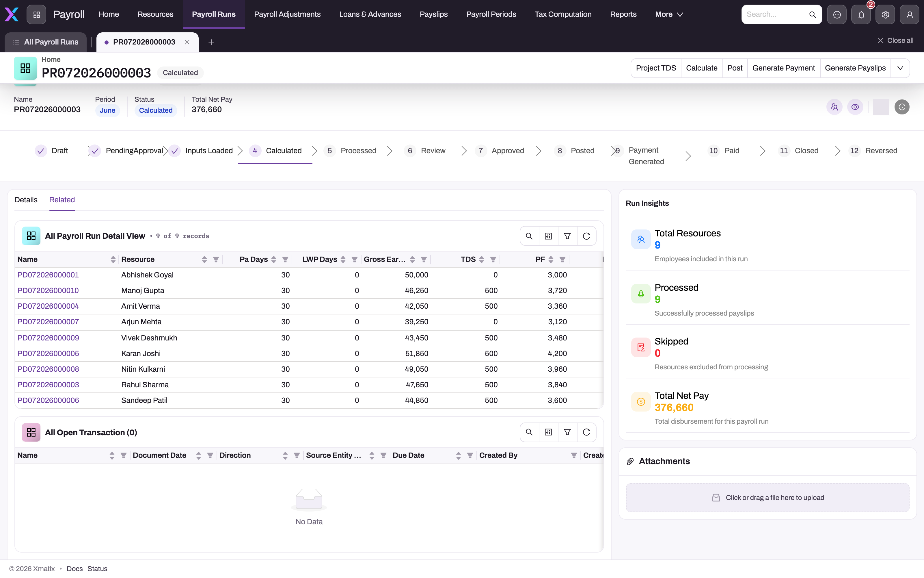Click the search magnifier button in top bar
This screenshot has width=924, height=578.
pyautogui.click(x=813, y=14)
